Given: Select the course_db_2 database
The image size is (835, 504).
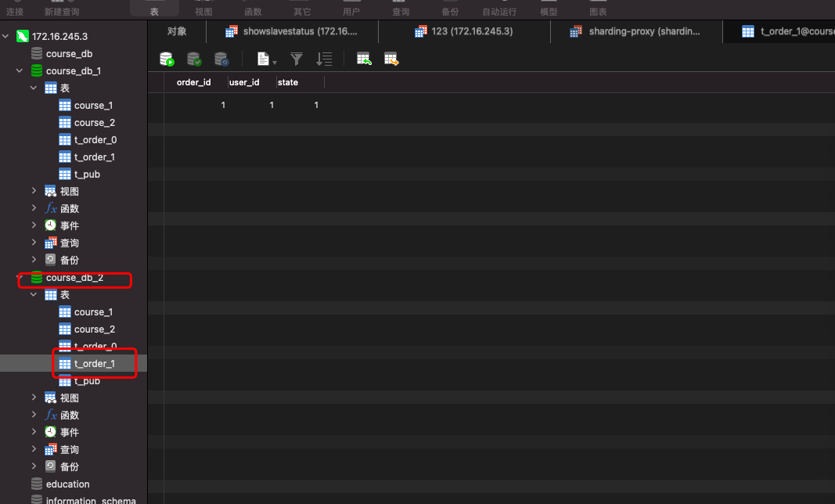Looking at the screenshot, I should 74,278.
